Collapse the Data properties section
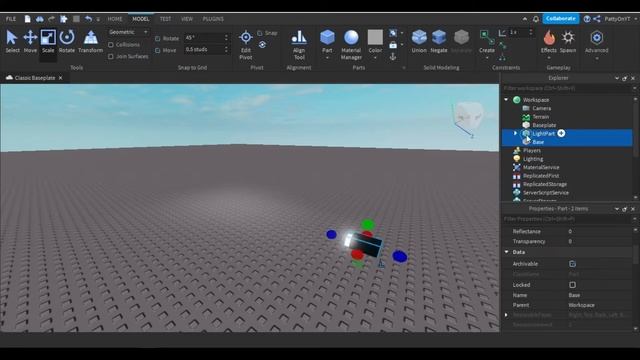Viewport: 640px width, 360px height. (x=507, y=252)
